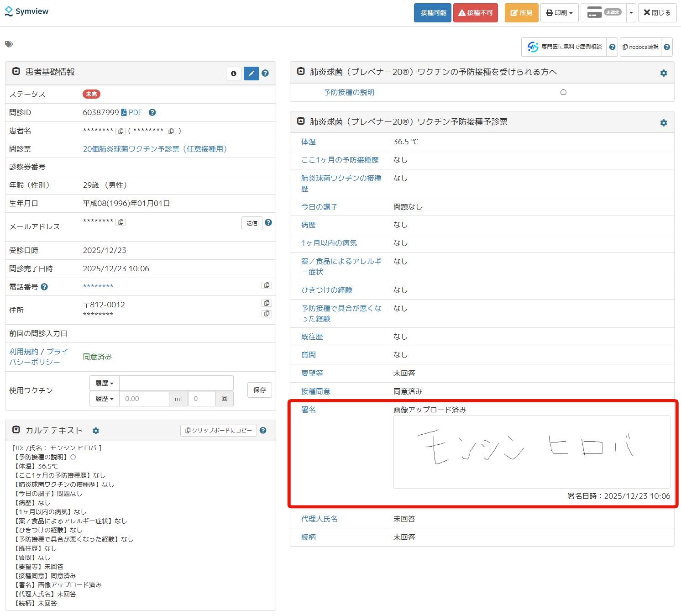The width and height of the screenshot is (681, 616).
Task: Collapse the カルテテキスト panel
Action: pos(16,430)
